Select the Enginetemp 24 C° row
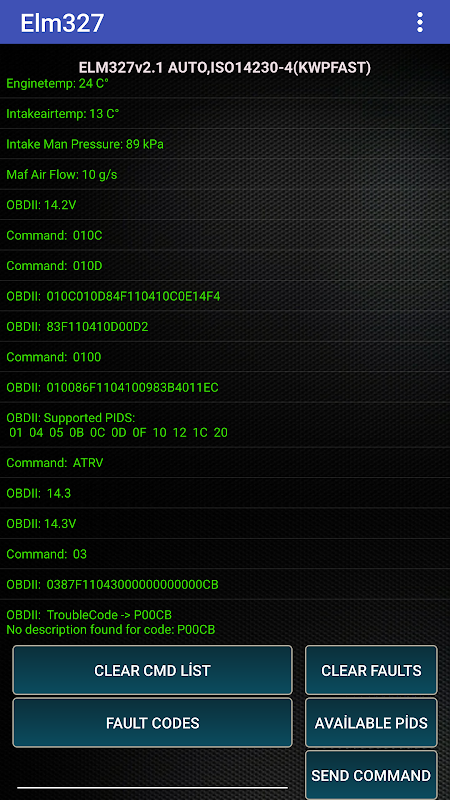Image resolution: width=450 pixels, height=800 pixels. (x=225, y=83)
